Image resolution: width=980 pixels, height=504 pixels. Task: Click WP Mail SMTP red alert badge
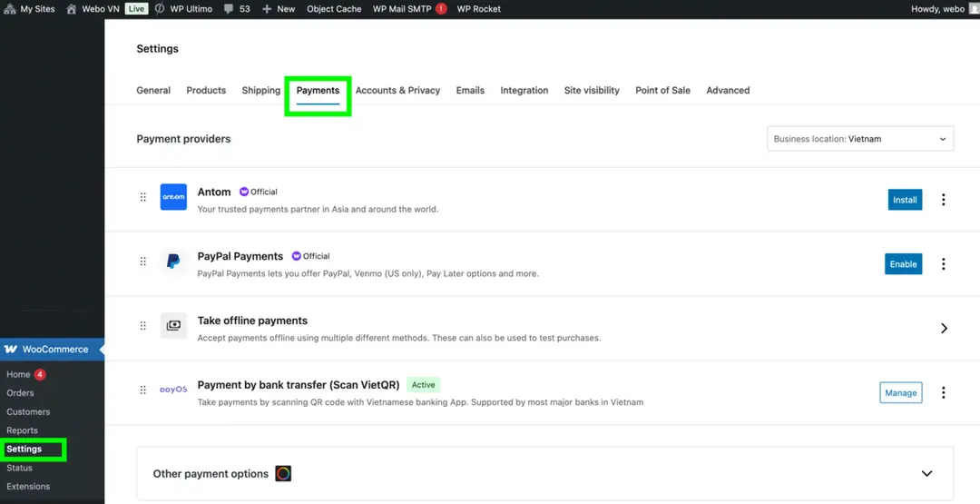click(x=441, y=9)
